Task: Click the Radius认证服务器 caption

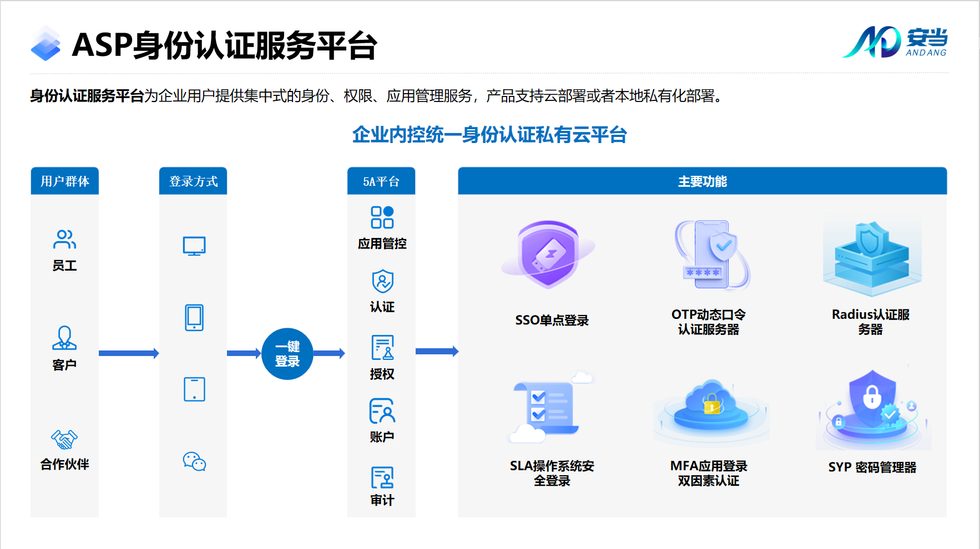Action: (x=871, y=322)
